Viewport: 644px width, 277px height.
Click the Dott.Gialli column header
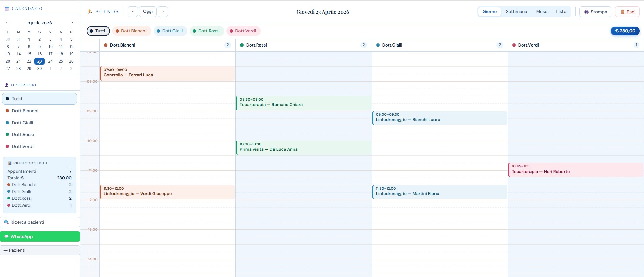tap(440, 45)
